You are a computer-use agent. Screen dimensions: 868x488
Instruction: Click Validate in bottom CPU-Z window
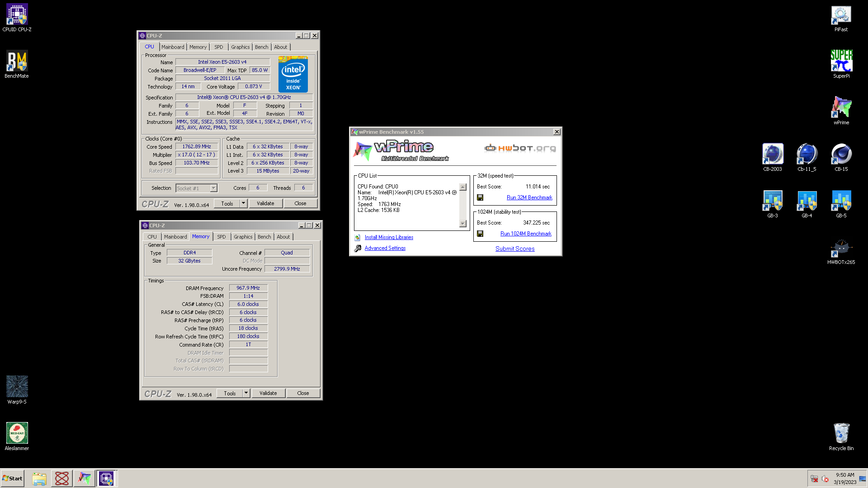pos(268,393)
